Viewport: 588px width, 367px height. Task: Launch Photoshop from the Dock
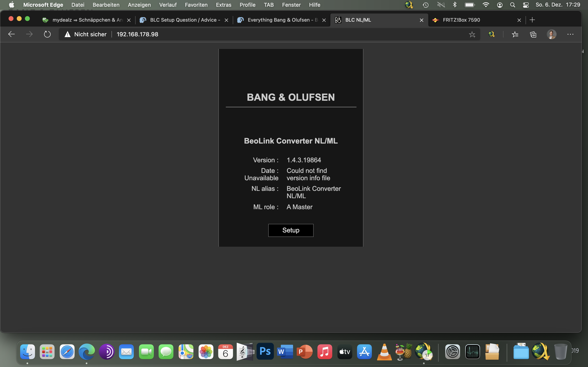point(265,351)
